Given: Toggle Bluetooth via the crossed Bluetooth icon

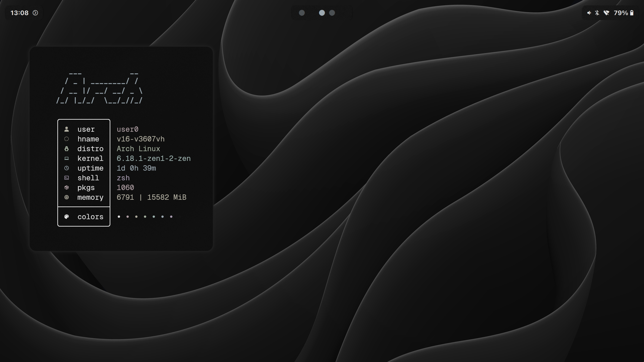Looking at the screenshot, I should pyautogui.click(x=597, y=13).
